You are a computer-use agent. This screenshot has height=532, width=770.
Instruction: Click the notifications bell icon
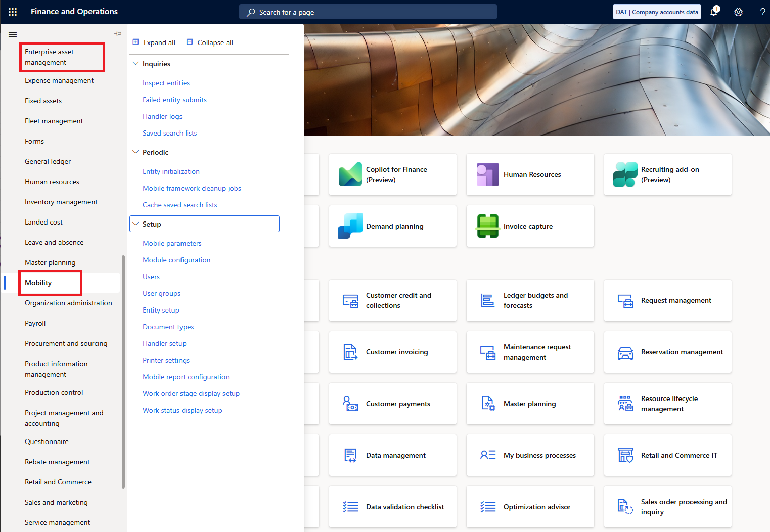(714, 12)
